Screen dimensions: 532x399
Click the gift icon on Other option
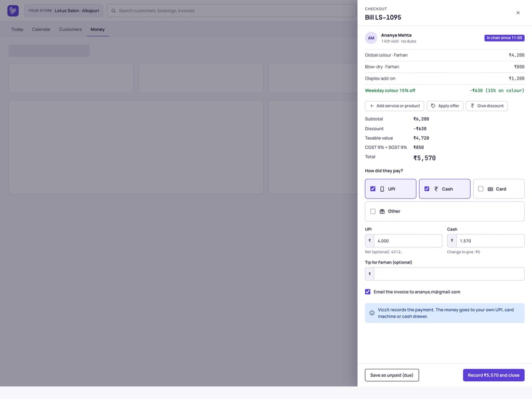pyautogui.click(x=382, y=211)
